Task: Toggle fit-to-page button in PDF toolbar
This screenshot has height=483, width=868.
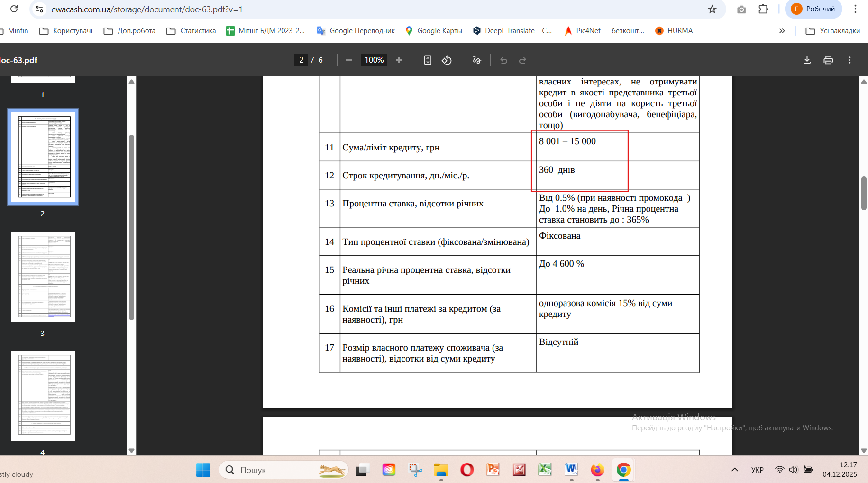Action: click(x=428, y=60)
